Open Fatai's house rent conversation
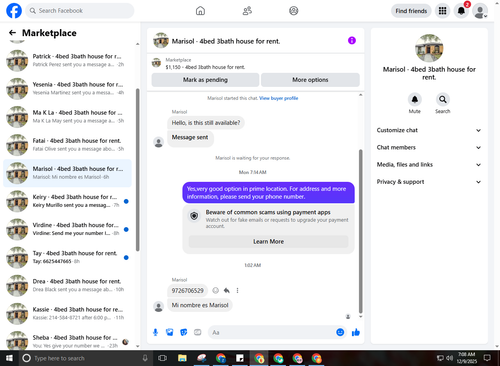Viewport: 500px width, 366px height. (x=67, y=145)
